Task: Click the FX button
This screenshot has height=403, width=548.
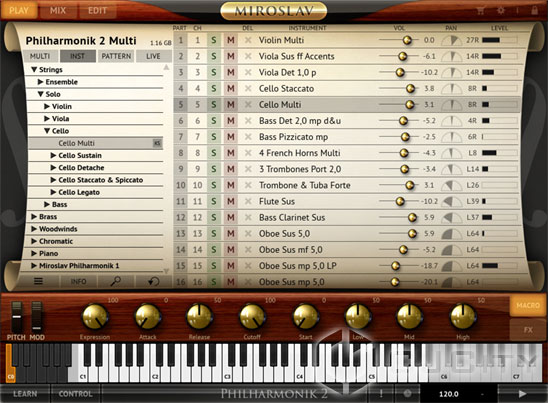Action: pos(528,330)
